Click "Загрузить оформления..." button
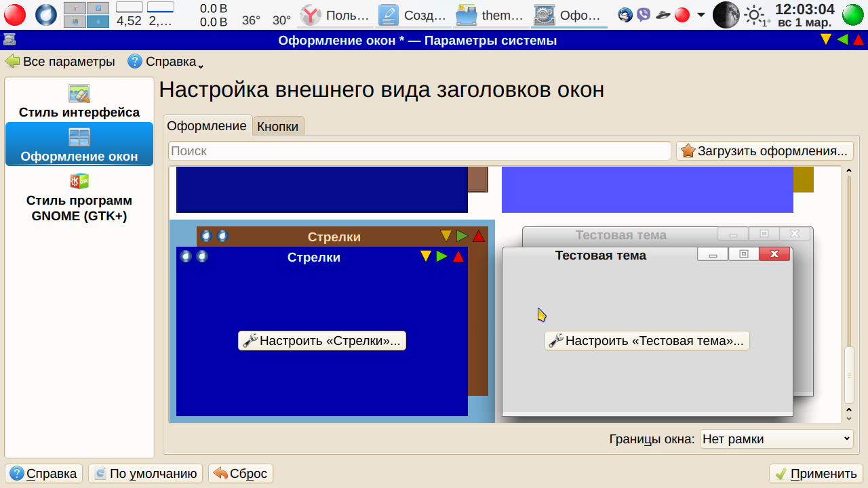The height and width of the screenshot is (488, 868). pyautogui.click(x=765, y=151)
